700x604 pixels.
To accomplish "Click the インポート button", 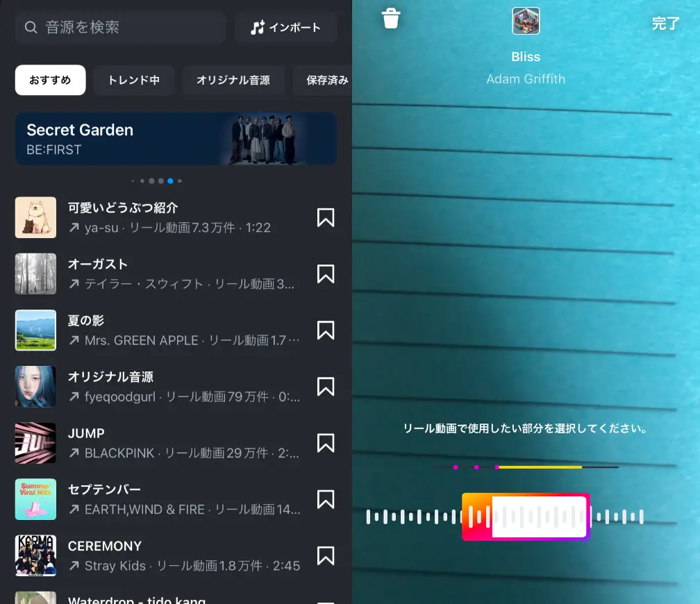I will pyautogui.click(x=286, y=28).
